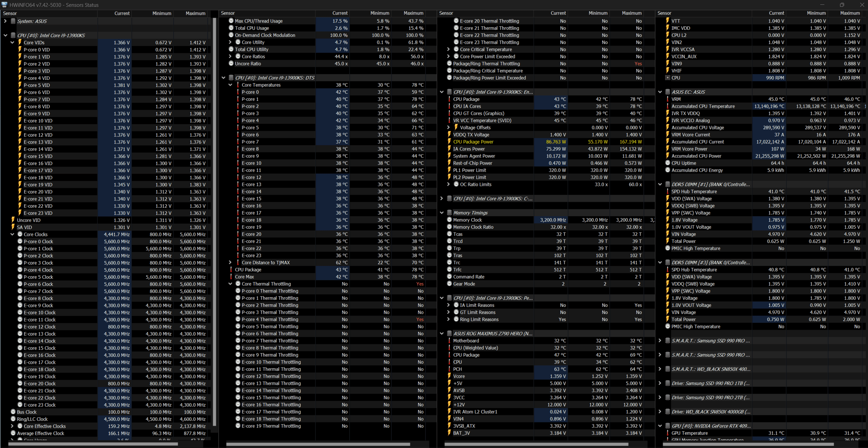Expand the S.M.A.R.T.: WD_BLACK SN850X group
The height and width of the screenshot is (448, 868).
(x=660, y=369)
